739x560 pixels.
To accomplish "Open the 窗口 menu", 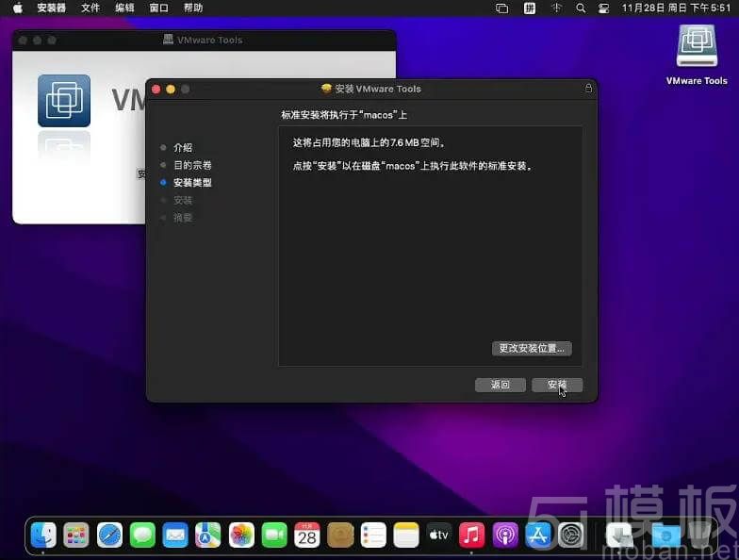I will click(158, 8).
